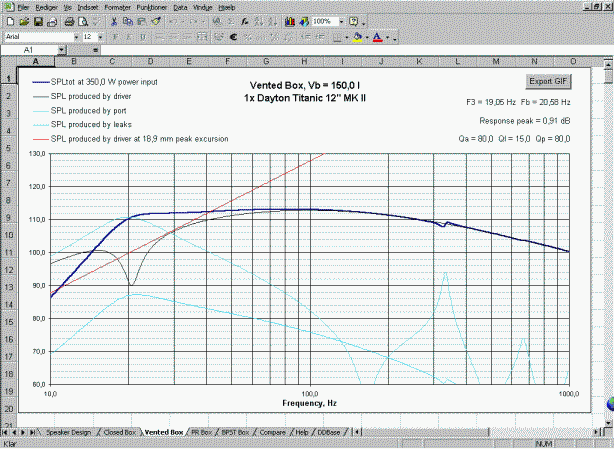This screenshot has width=614, height=449.
Task: Jump to first sheet with tab scroll button
Action: tap(5, 432)
